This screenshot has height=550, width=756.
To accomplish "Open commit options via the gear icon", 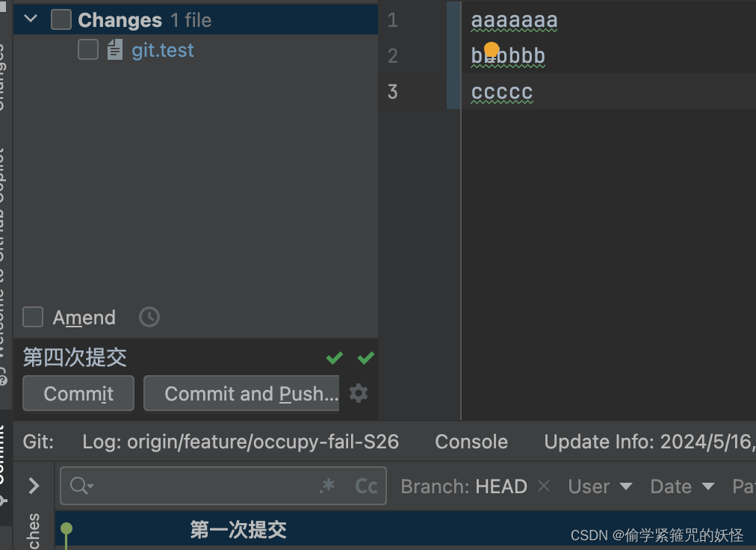I will pyautogui.click(x=359, y=393).
